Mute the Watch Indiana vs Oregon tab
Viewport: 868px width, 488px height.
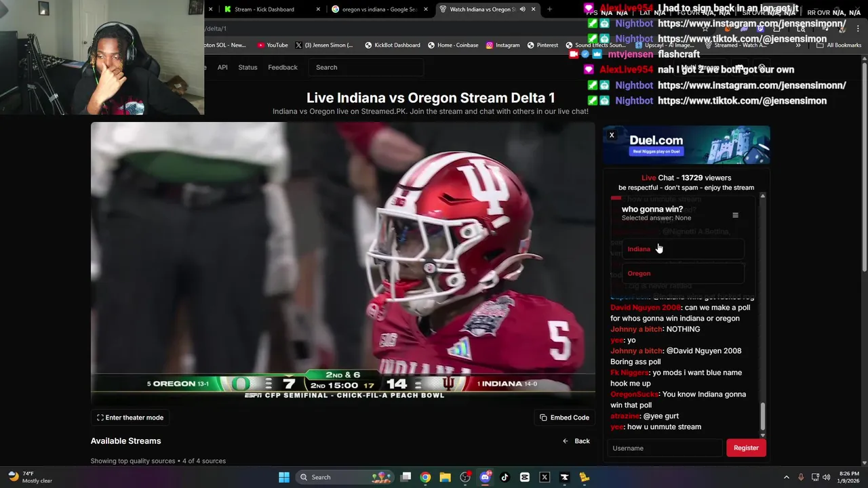[523, 9]
